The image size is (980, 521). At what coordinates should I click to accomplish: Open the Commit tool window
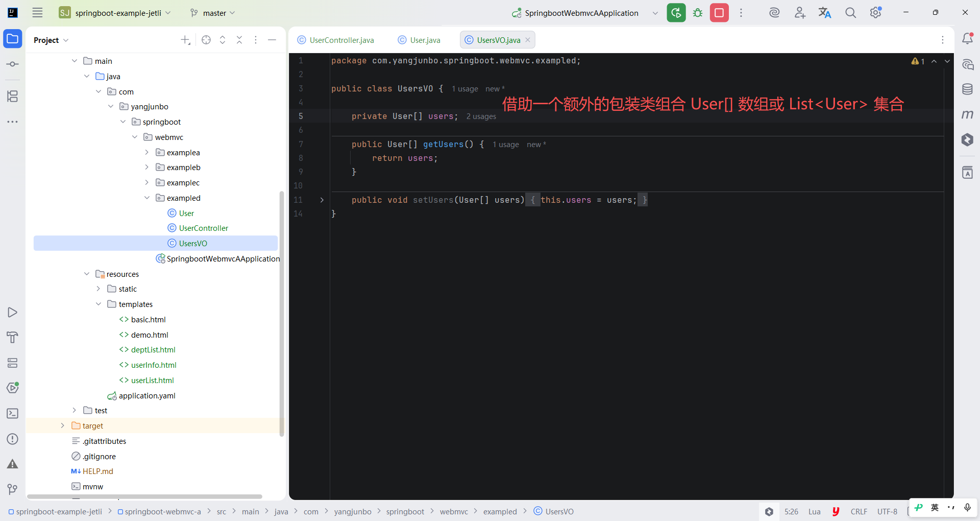[x=13, y=64]
